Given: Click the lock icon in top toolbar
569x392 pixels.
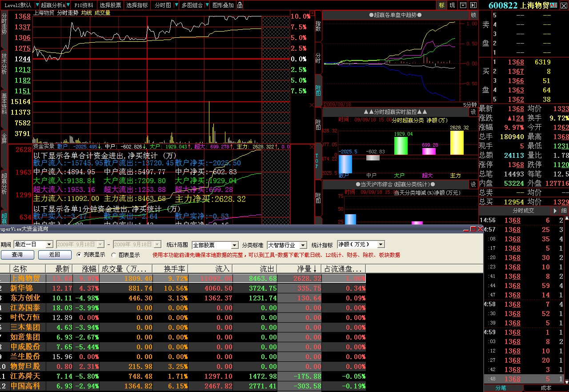Looking at the screenshot, I should pos(240,5).
